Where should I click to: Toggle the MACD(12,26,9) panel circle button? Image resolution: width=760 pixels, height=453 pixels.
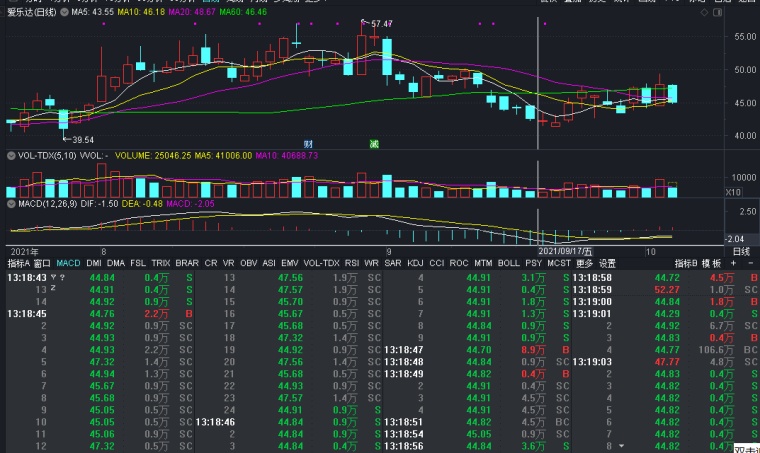[x=11, y=204]
